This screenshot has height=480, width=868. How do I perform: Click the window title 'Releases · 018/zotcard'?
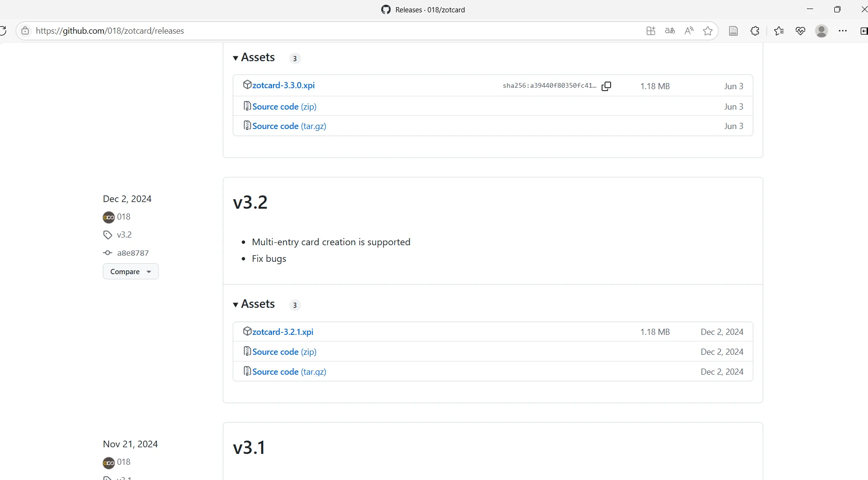430,9
